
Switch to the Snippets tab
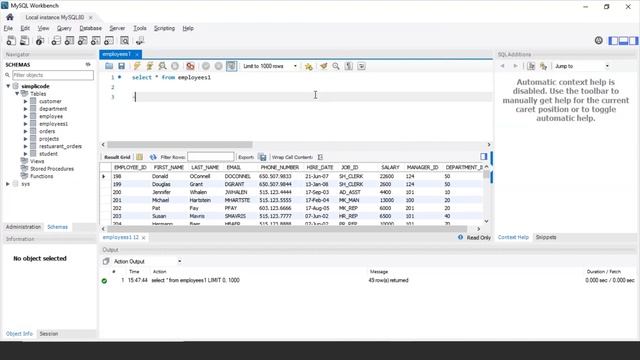click(x=546, y=237)
